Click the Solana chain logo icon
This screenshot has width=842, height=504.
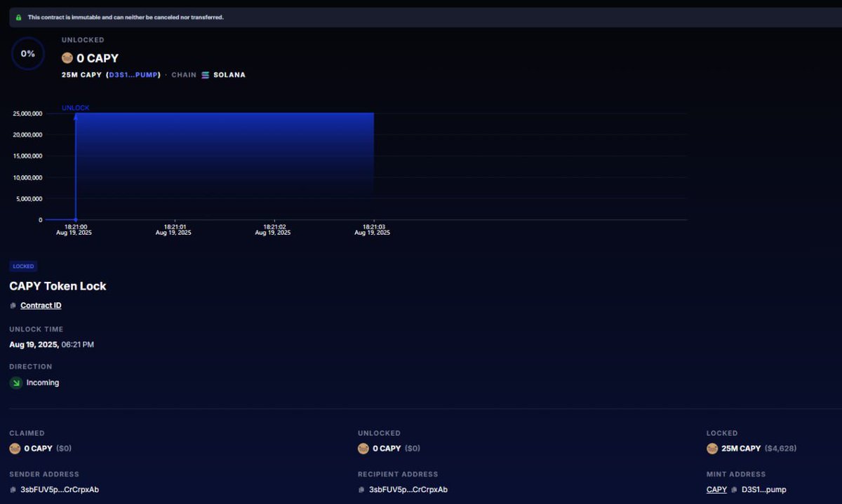205,75
